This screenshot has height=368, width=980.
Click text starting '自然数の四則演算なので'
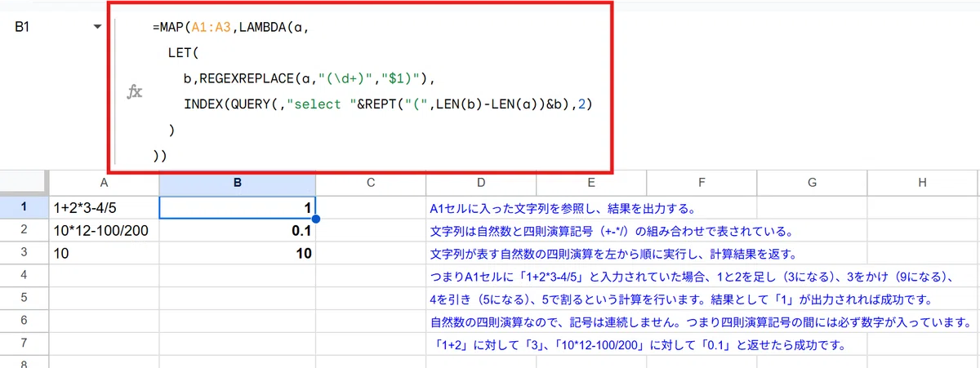tap(702, 323)
